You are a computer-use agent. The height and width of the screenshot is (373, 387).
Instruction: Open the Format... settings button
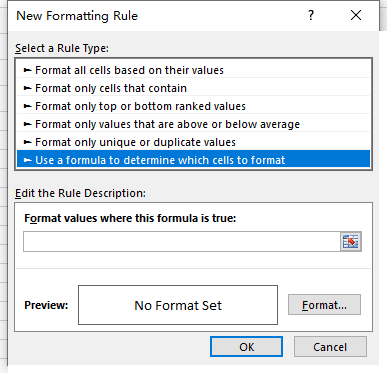(324, 305)
